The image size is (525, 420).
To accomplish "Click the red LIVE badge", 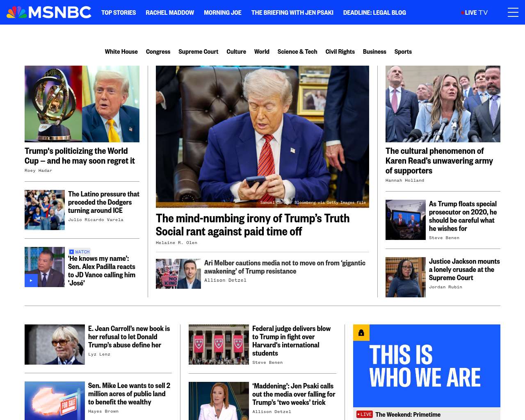I will pos(365,414).
